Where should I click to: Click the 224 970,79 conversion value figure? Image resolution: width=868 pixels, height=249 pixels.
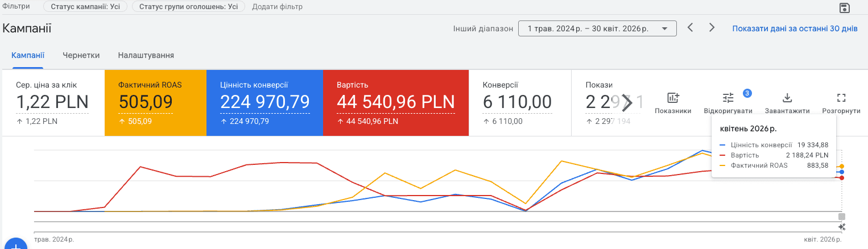(x=264, y=102)
